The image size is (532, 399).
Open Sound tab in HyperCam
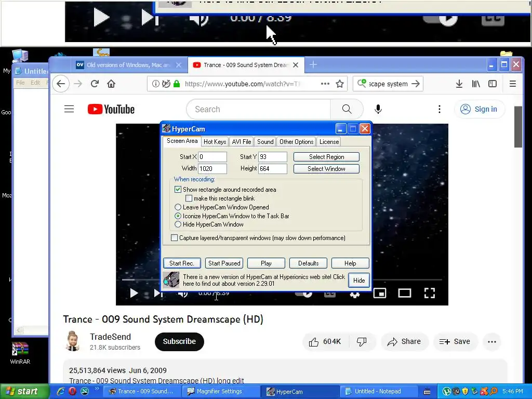[265, 142]
